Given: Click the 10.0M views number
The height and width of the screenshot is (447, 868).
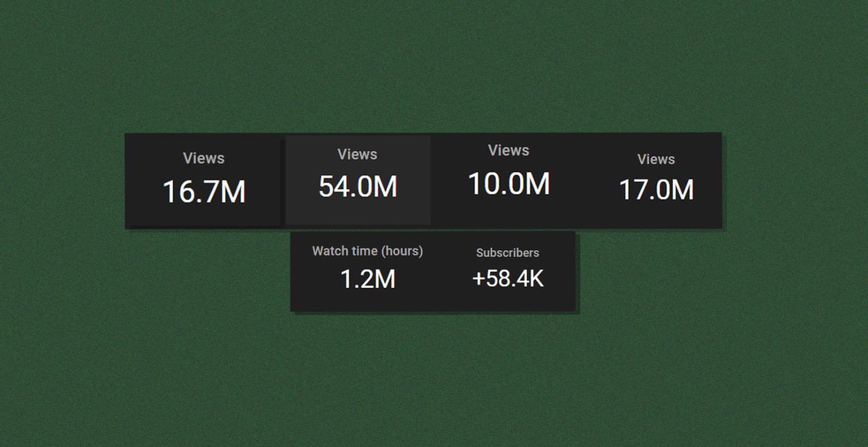Looking at the screenshot, I should [509, 184].
